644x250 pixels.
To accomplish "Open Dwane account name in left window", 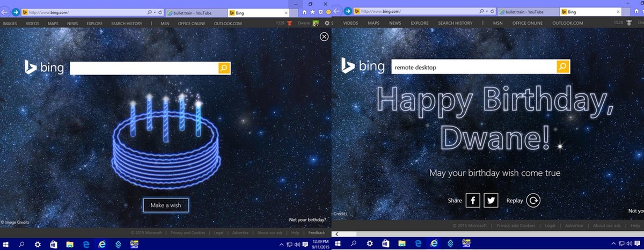I will 304,23.
